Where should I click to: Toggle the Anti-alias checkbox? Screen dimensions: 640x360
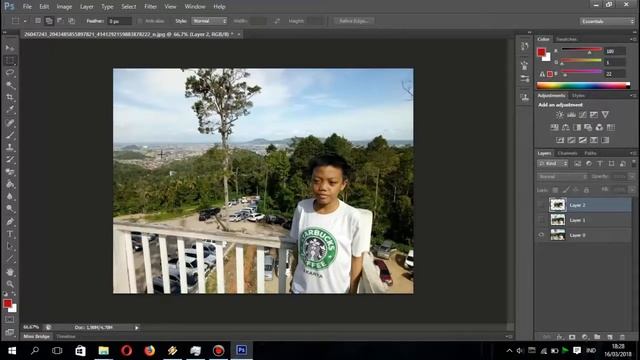coord(140,21)
